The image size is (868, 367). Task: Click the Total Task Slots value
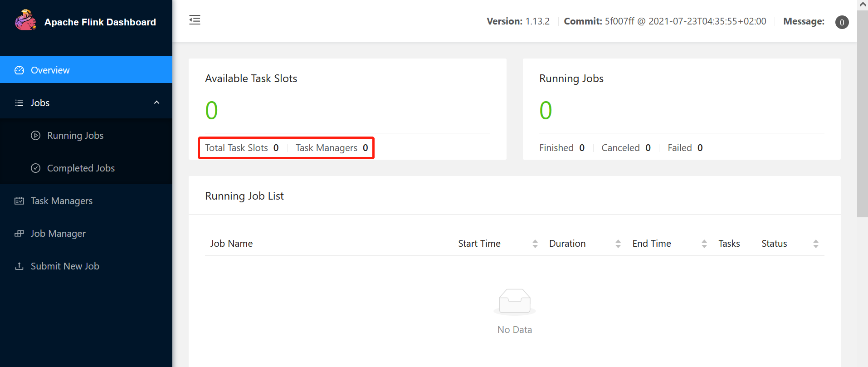(x=276, y=148)
